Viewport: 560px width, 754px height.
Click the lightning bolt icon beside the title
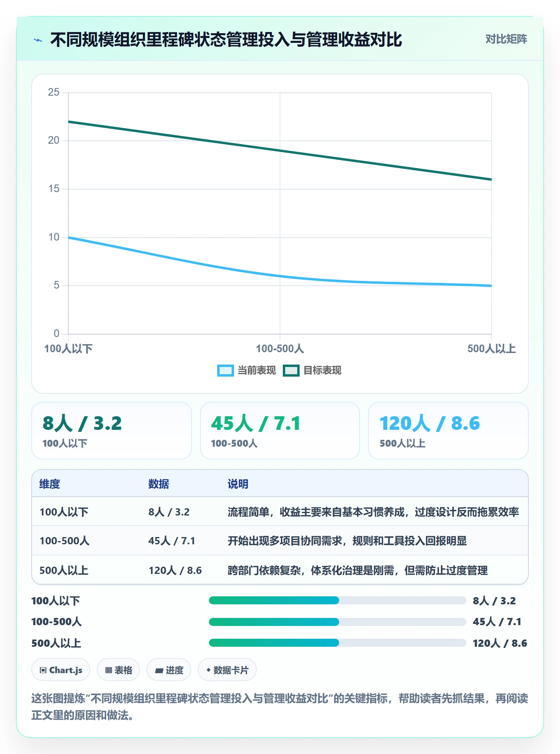pos(38,40)
